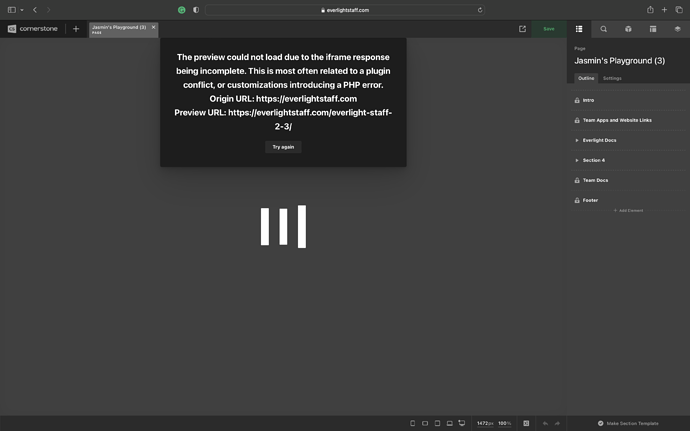Open preview in new window icon

[x=522, y=29]
